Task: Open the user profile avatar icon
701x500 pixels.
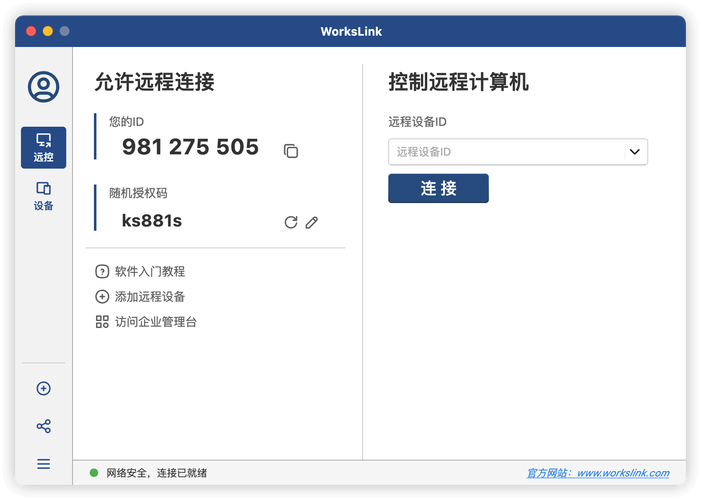Action: pyautogui.click(x=43, y=87)
